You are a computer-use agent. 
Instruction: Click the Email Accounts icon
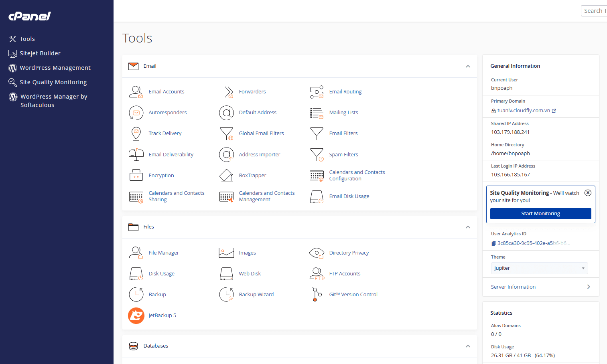coord(136,92)
